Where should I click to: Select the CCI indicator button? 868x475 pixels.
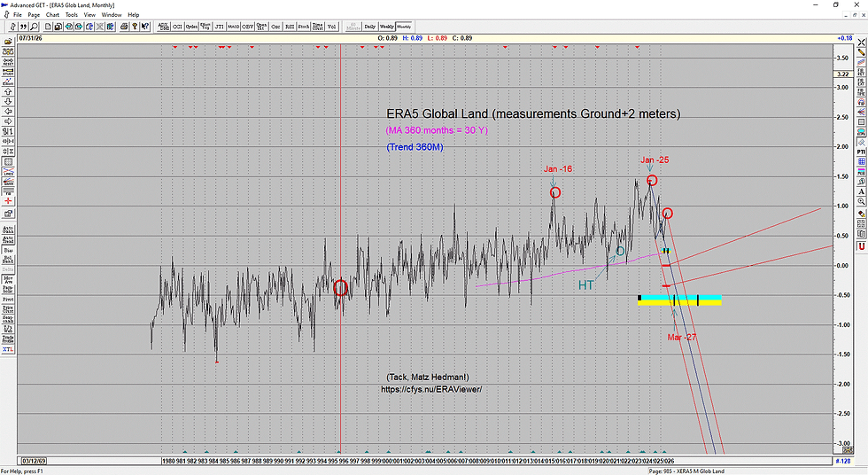[x=177, y=27]
